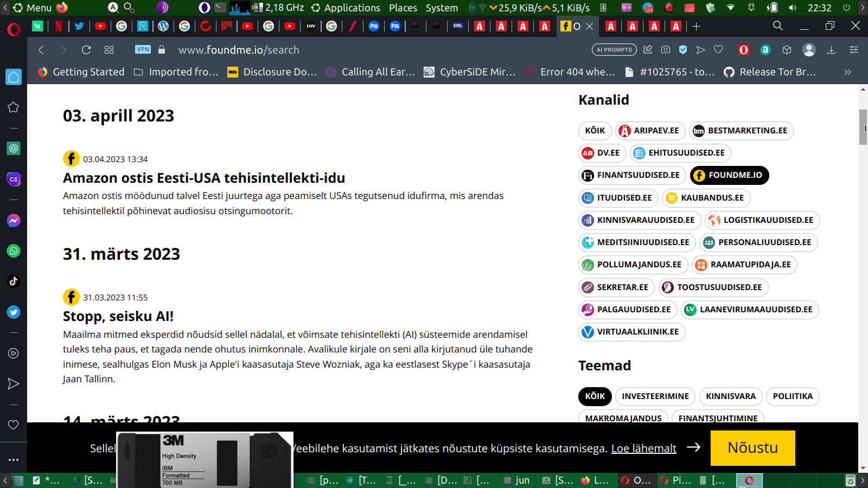Filter by the ARIPAEV.EE channel
The width and height of the screenshot is (868, 488).
(x=650, y=131)
